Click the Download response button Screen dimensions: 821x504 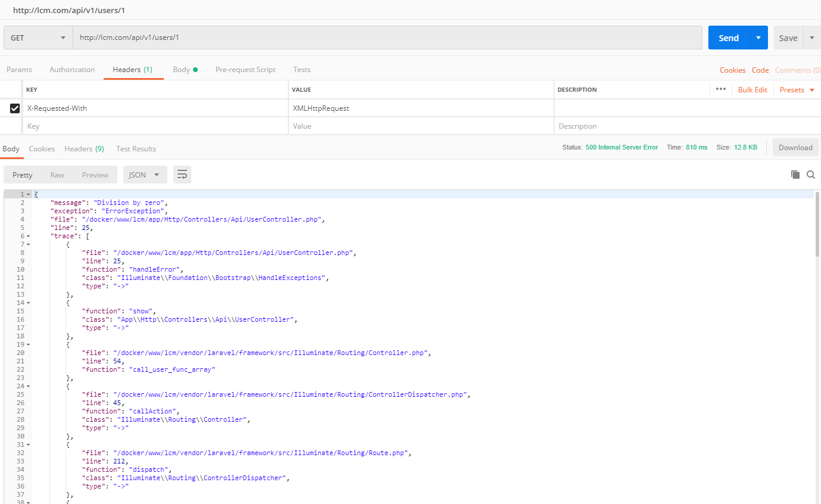tap(795, 148)
